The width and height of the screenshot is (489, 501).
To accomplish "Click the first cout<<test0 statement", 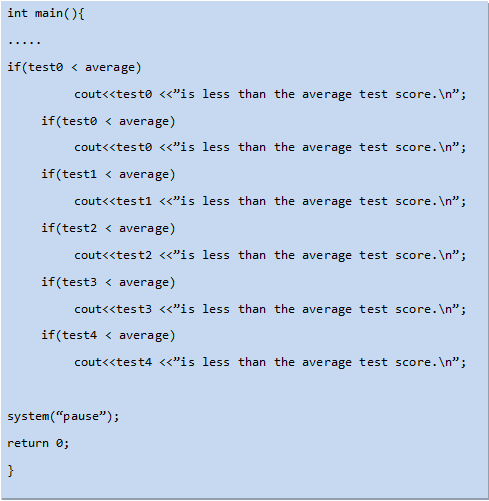I will tap(270, 94).
